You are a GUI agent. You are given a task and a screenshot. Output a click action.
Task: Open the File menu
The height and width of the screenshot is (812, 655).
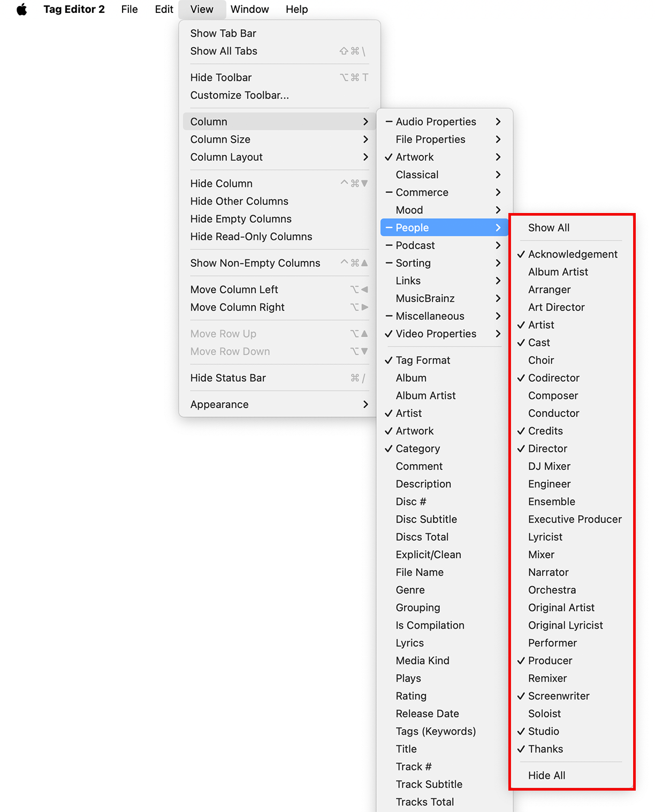[x=130, y=9]
